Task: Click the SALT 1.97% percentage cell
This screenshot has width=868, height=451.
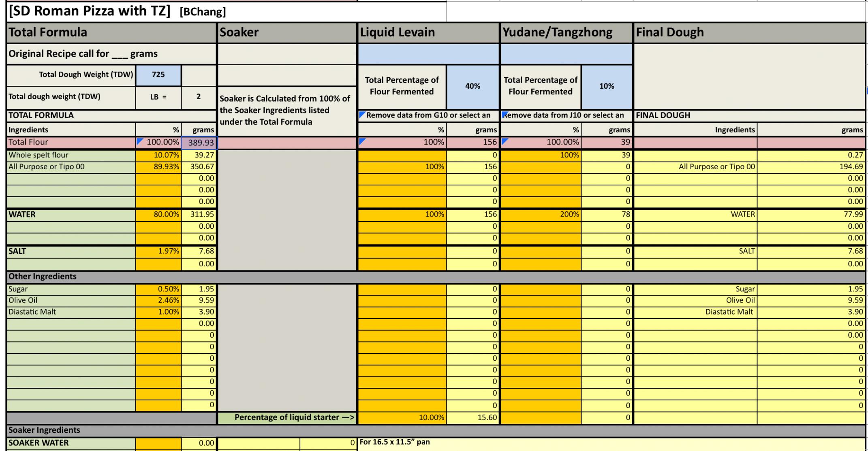Action: [x=158, y=251]
